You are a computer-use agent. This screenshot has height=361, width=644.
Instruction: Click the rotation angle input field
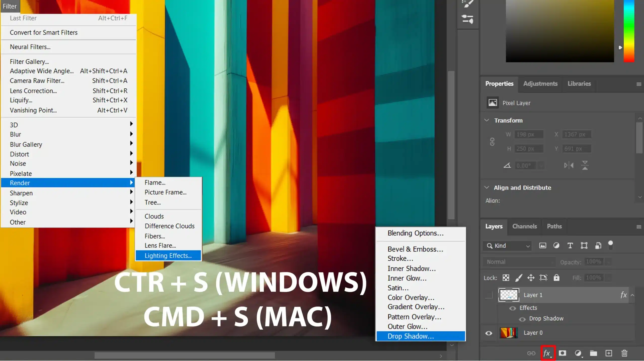tap(526, 166)
